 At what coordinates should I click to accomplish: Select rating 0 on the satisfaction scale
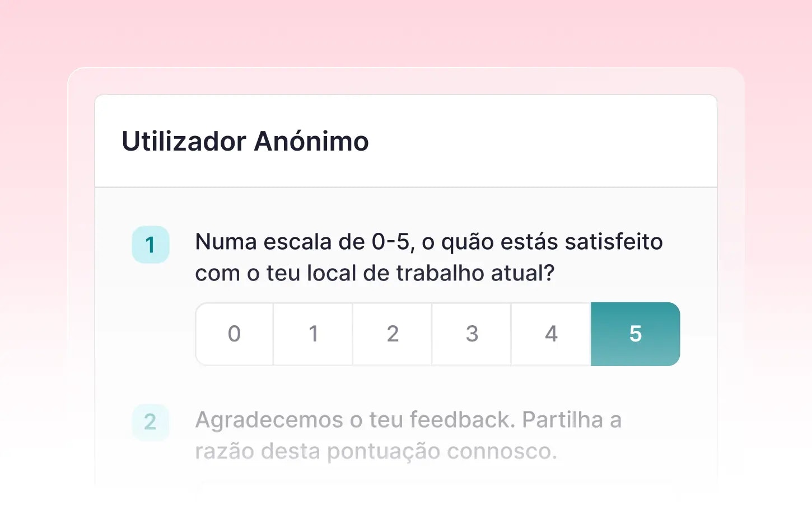(234, 334)
